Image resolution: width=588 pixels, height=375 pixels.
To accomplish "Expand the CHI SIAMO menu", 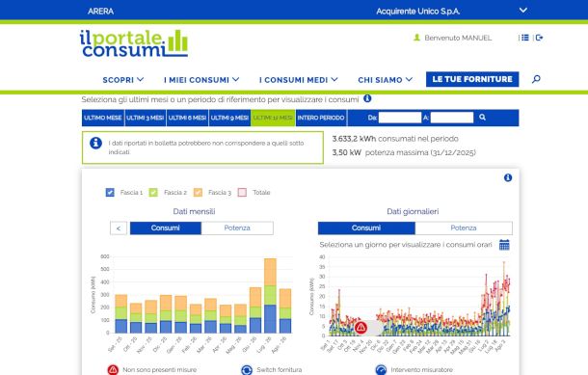I will click(386, 80).
